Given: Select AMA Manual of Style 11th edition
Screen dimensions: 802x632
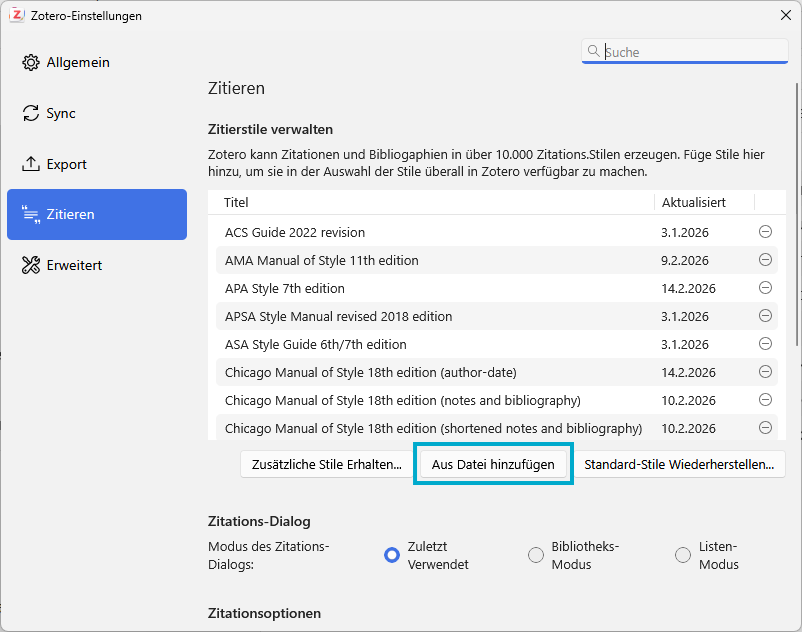Looking at the screenshot, I should click(497, 260).
